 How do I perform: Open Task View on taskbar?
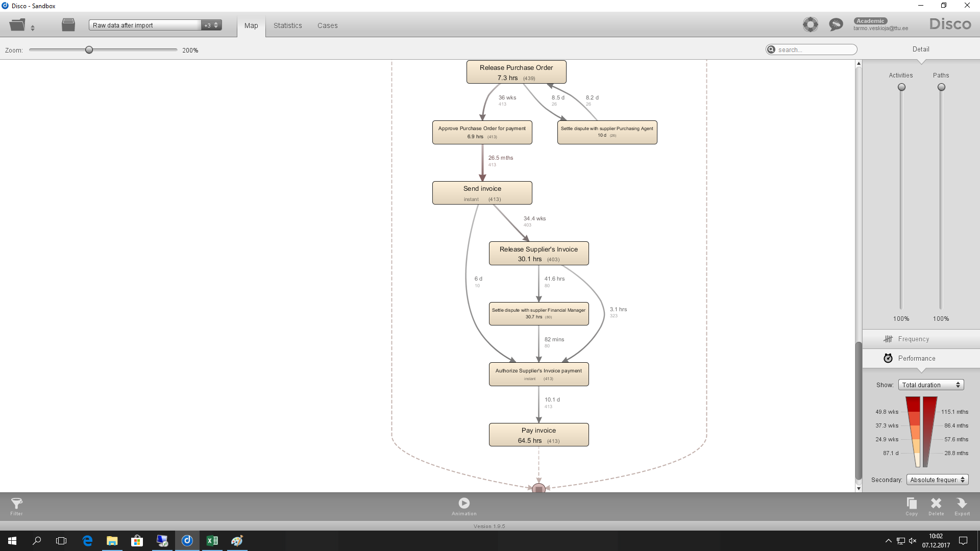pyautogui.click(x=61, y=541)
